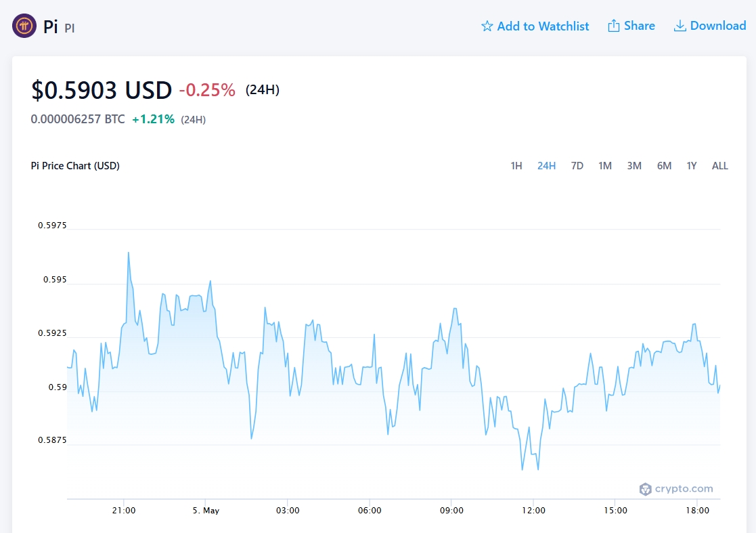View the 1Y price chart
This screenshot has width=756, height=533.
click(x=692, y=166)
